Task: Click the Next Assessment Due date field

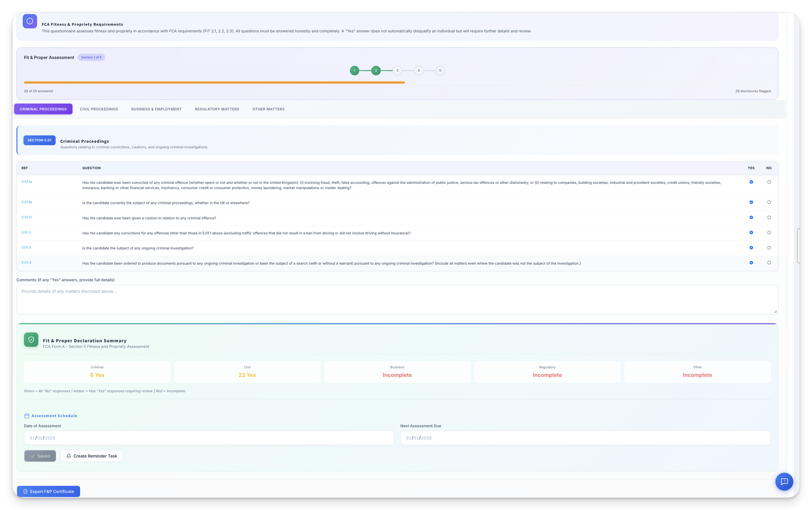Action: [585, 438]
